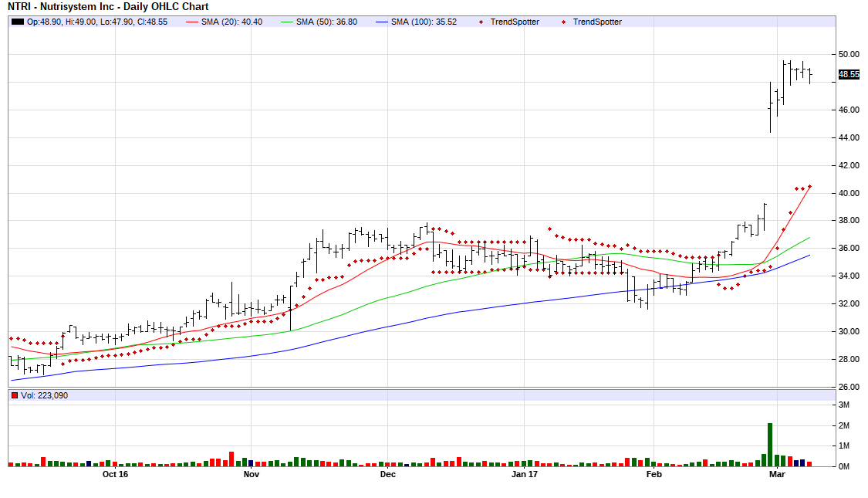
Task: Select the blue SMA (100) legend line
Action: click(381, 22)
